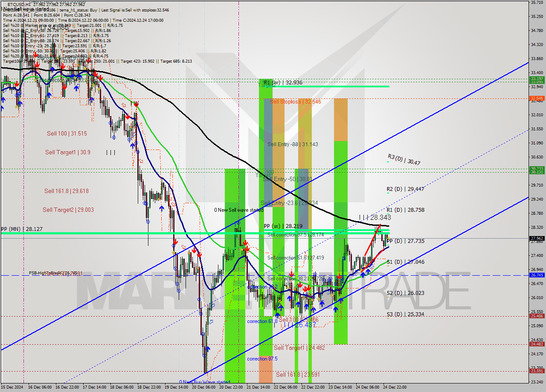Select the 'R2 (D) | 29.447' resistance label

406,189
